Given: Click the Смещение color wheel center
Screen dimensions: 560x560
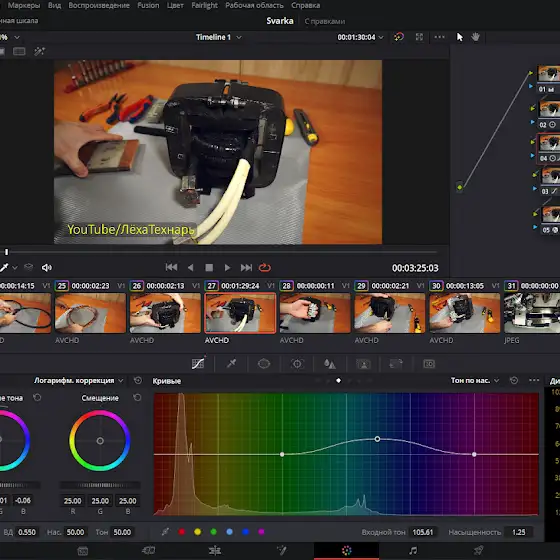Looking at the screenshot, I should 100,441.
